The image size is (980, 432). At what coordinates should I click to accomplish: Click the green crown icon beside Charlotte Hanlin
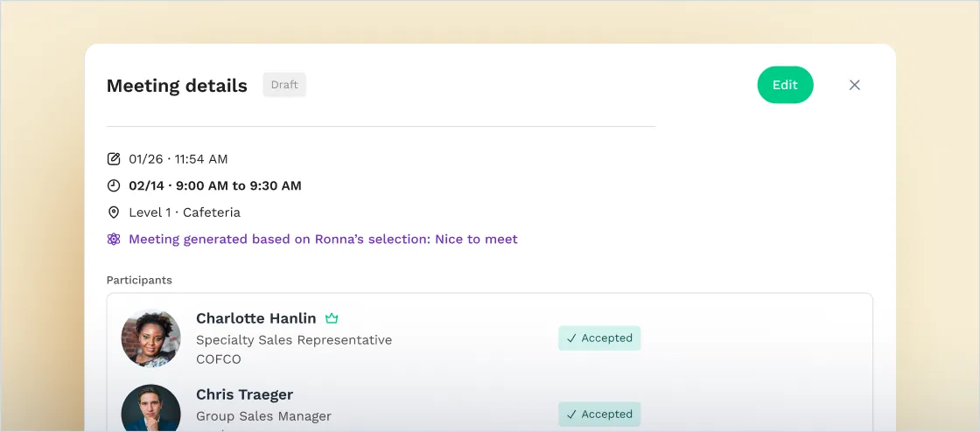(x=332, y=318)
